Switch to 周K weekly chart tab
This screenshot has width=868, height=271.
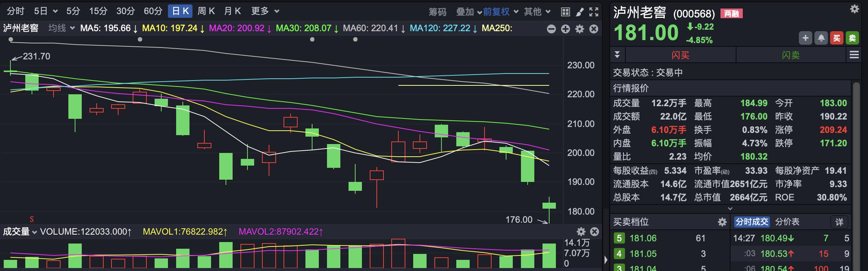tap(206, 11)
